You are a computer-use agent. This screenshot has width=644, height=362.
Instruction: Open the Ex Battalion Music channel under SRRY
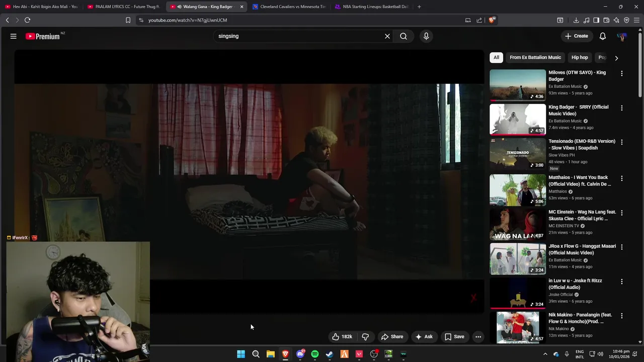pyautogui.click(x=565, y=121)
